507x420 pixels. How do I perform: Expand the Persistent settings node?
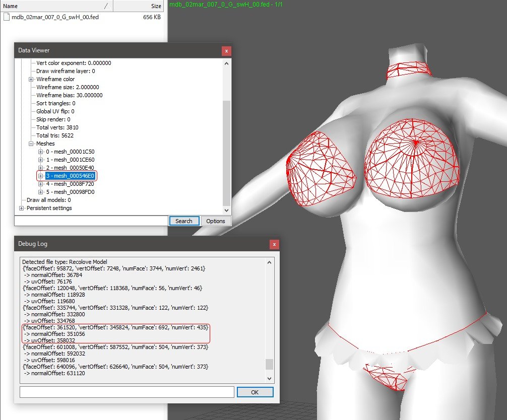(x=21, y=208)
